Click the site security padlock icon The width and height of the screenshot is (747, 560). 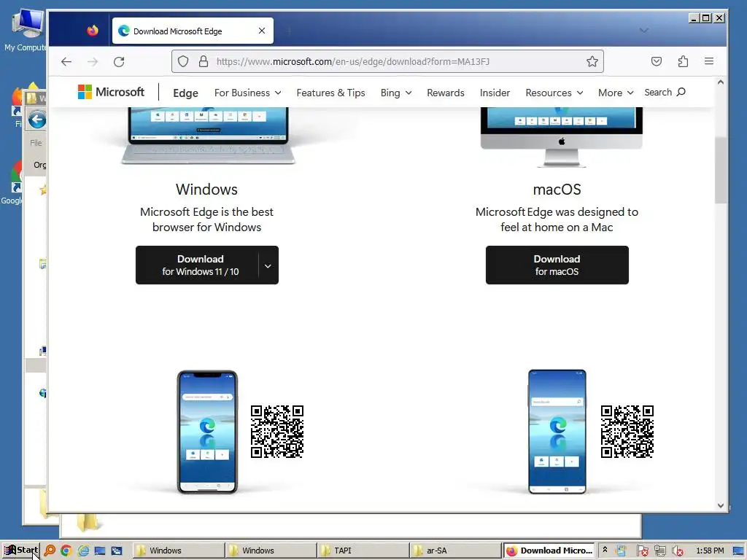(x=204, y=61)
